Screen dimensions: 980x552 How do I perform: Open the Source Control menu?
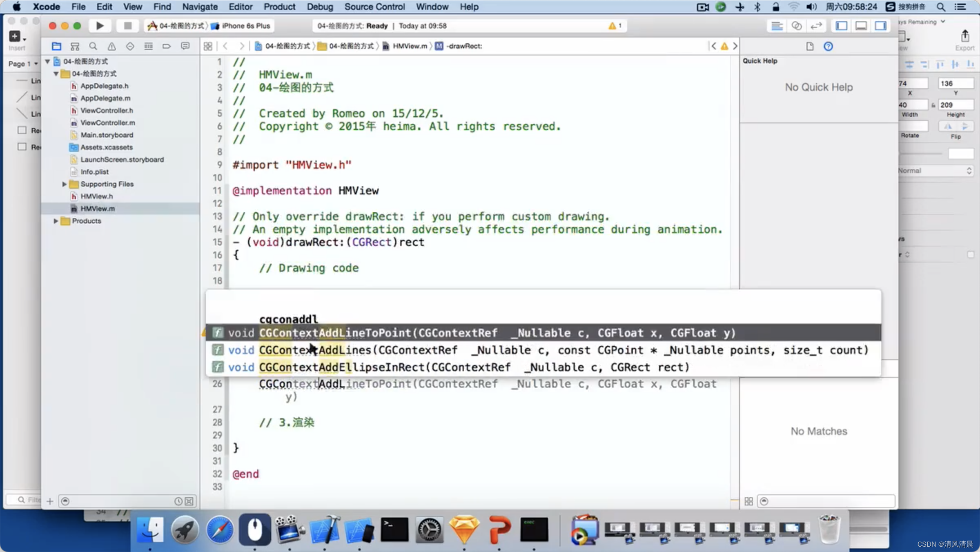pyautogui.click(x=376, y=7)
